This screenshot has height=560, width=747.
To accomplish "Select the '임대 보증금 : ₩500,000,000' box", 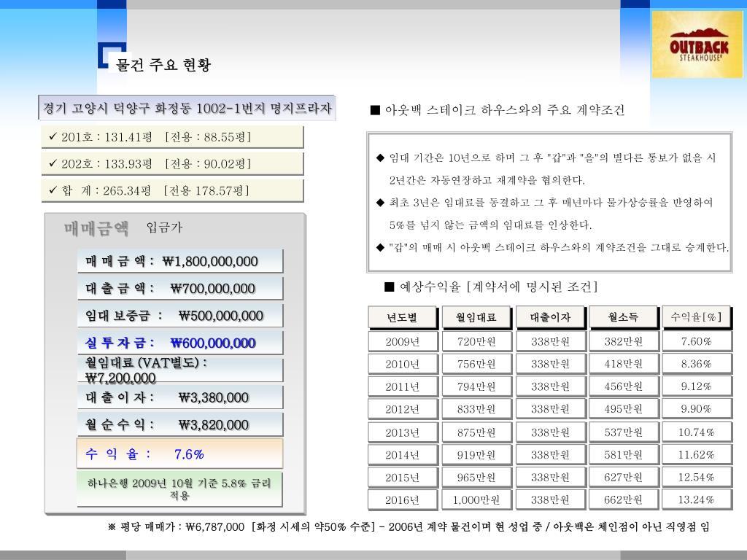I will pos(180,315).
